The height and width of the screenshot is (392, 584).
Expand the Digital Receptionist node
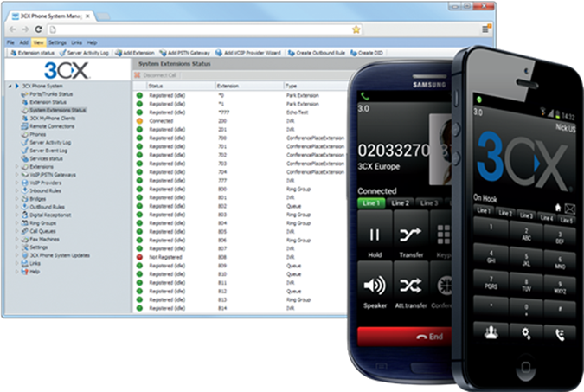[x=16, y=215]
